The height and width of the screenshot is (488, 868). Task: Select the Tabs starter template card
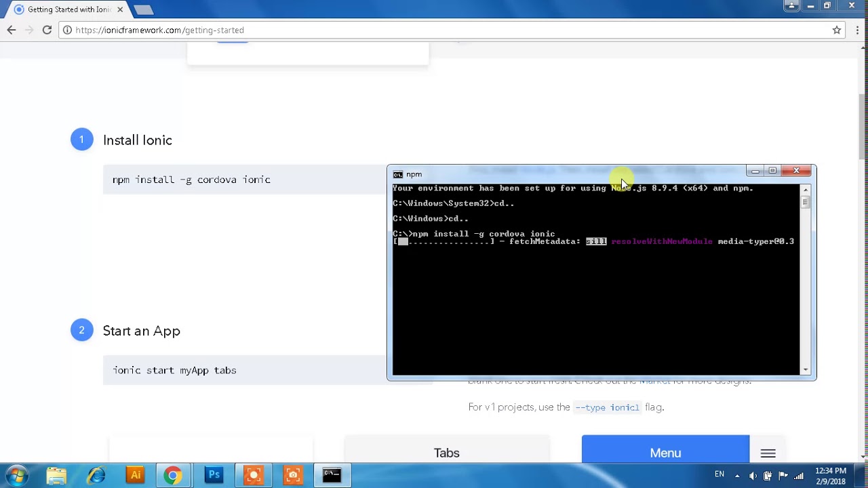447,449
